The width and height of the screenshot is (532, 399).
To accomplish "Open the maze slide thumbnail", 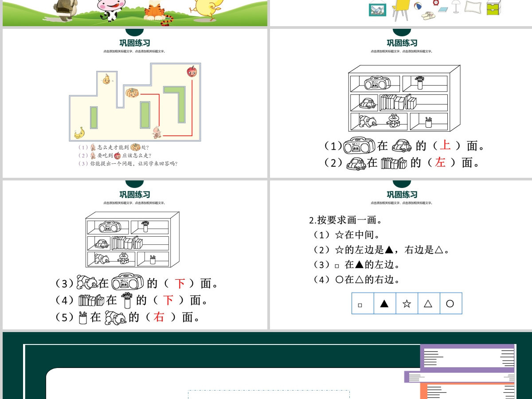I will 135,103.
